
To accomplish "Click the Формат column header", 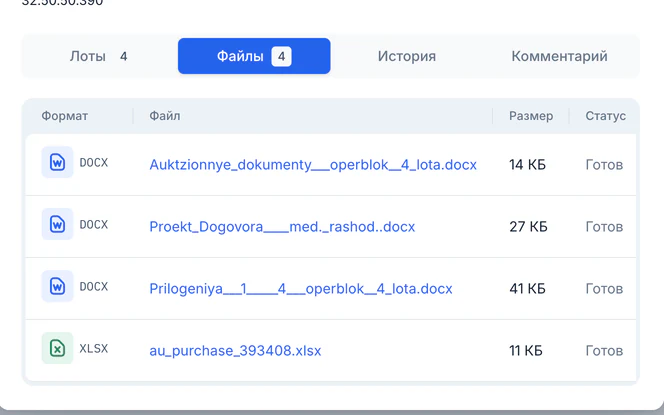I will [64, 116].
